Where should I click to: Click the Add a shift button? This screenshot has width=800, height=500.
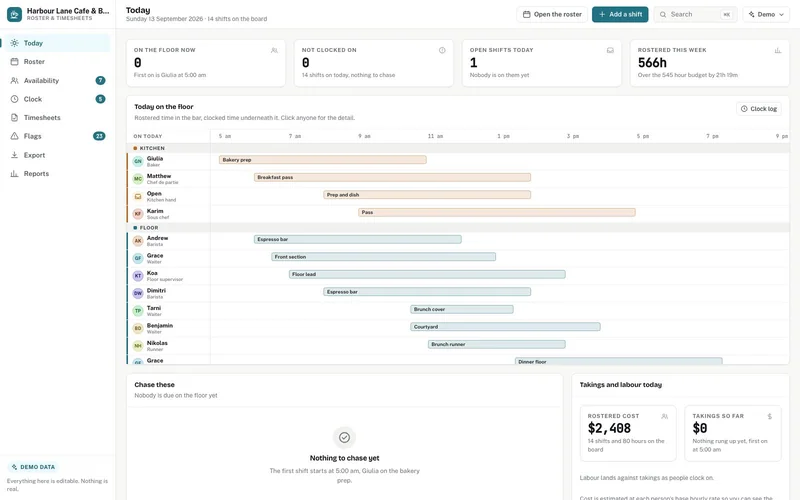click(x=620, y=14)
